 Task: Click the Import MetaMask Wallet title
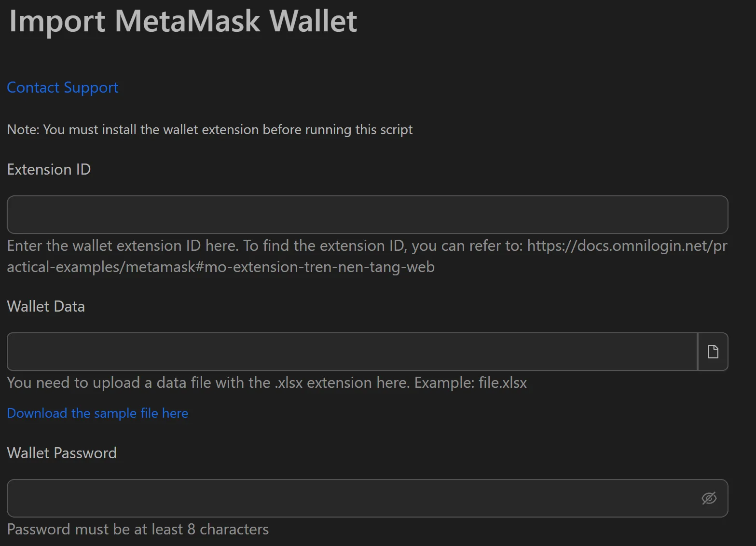(182, 21)
